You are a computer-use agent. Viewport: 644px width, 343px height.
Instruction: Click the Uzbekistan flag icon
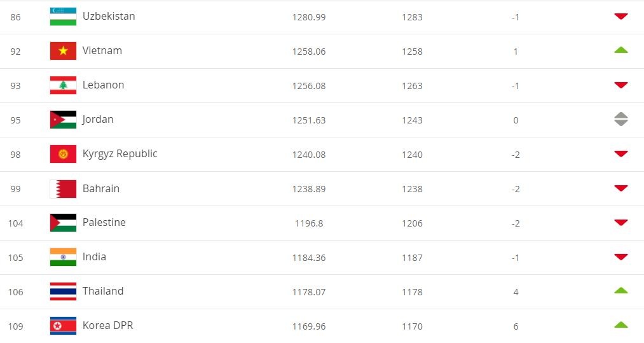tap(63, 17)
